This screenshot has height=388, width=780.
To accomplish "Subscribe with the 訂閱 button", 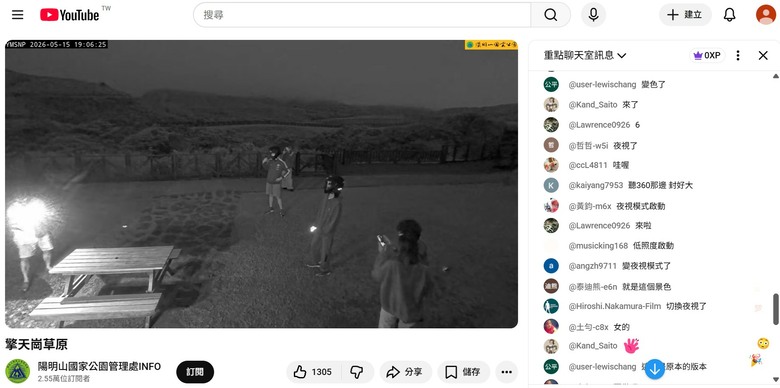I will click(195, 372).
